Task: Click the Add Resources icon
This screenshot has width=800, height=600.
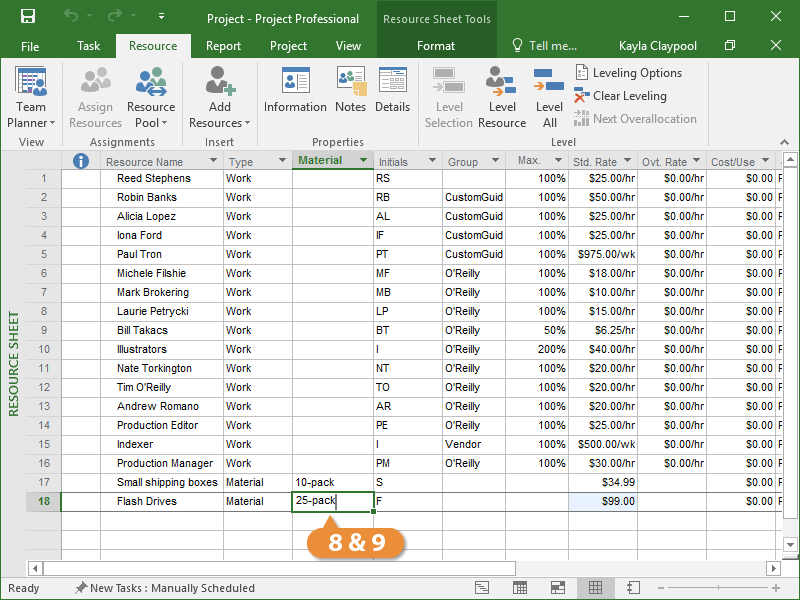Action: point(220,97)
